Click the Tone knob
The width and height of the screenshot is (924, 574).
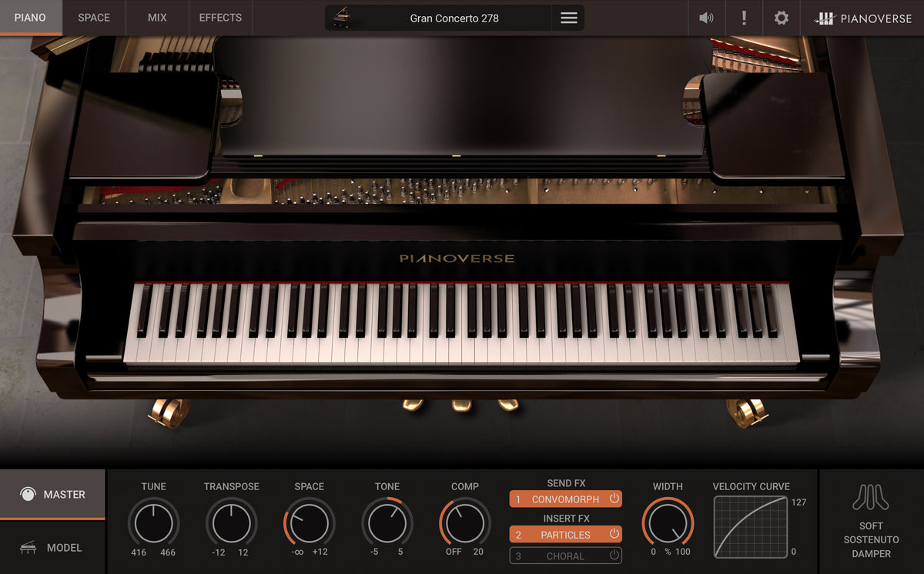[x=387, y=523]
